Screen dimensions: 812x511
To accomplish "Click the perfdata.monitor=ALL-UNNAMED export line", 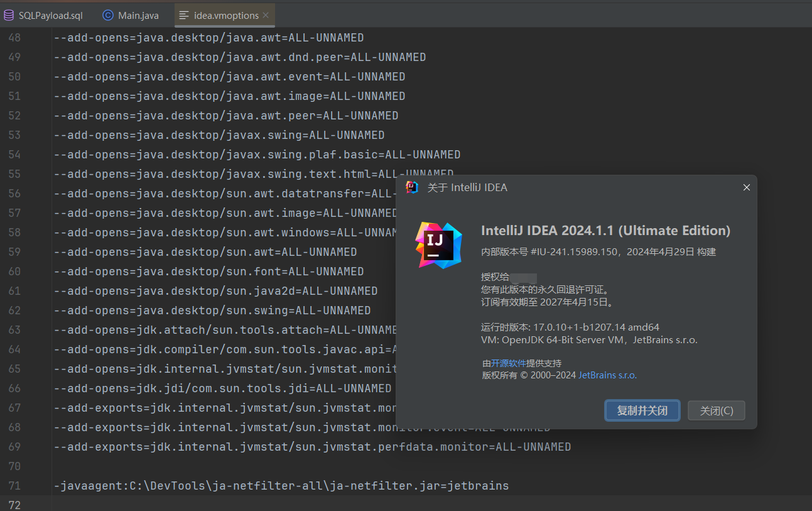I will click(x=312, y=447).
